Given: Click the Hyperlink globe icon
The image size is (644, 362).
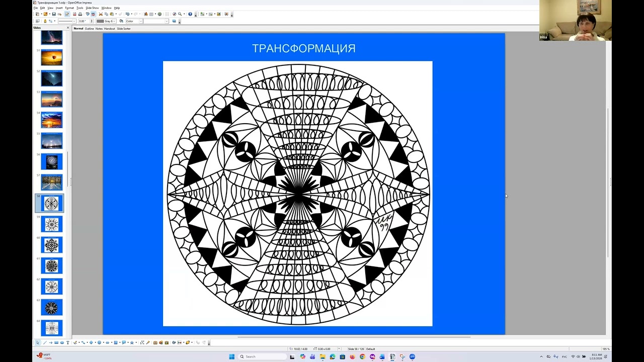Looking at the screenshot, I should [159, 14].
